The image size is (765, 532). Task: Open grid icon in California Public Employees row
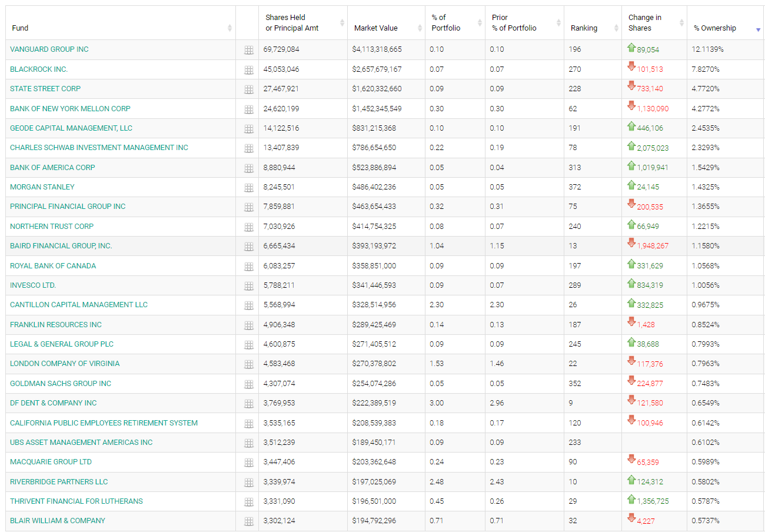[249, 424]
